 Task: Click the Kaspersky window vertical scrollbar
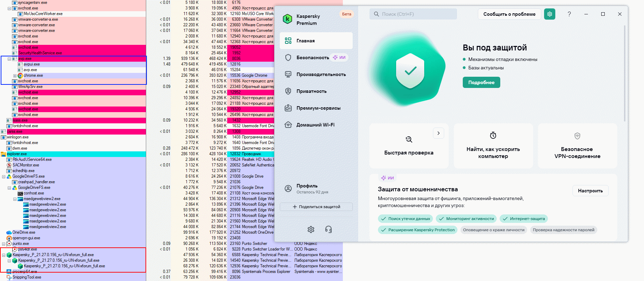(624, 74)
